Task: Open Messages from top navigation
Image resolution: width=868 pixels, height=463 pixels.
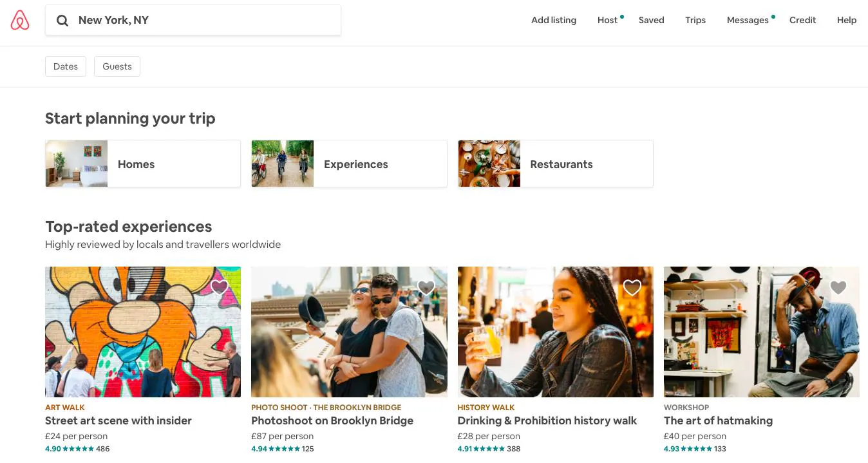Action: pyautogui.click(x=748, y=21)
